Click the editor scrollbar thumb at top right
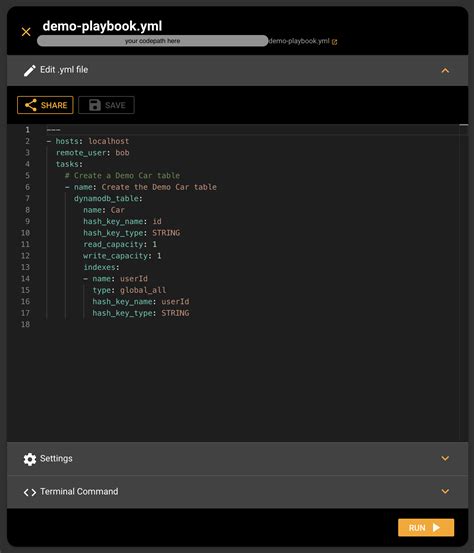 [464, 125]
